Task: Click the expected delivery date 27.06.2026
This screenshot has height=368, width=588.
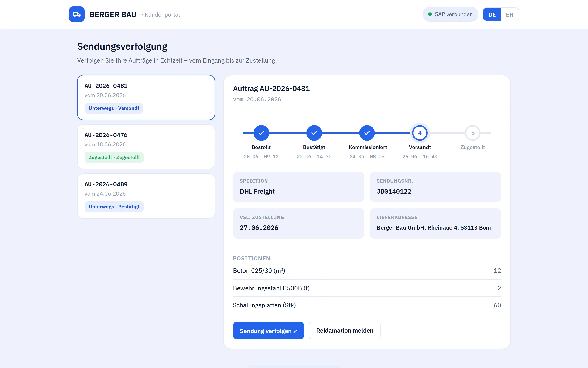Action: click(x=259, y=228)
